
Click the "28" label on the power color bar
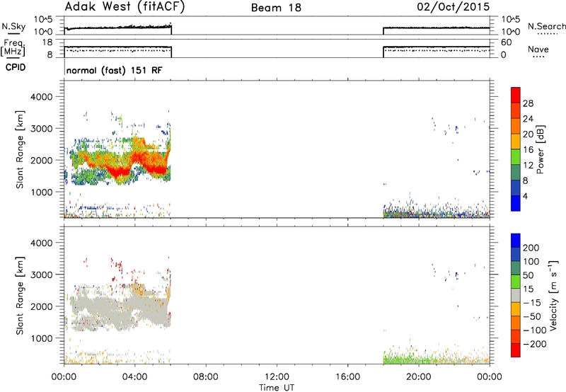528,103
